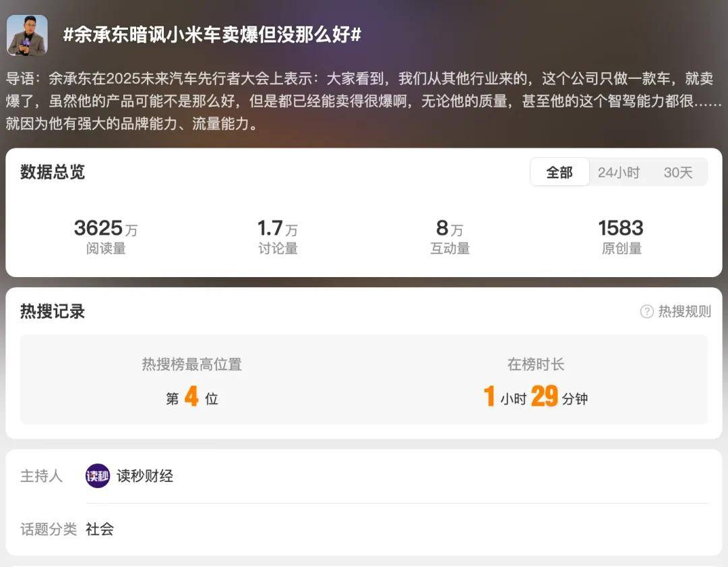Select the 全部 time range tab
Viewport: 728px width, 567px height.
[x=559, y=173]
